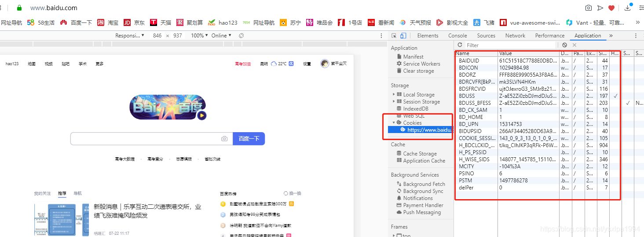Open the 高考加油 link
This screenshot has width=644, height=237.
click(242, 64)
